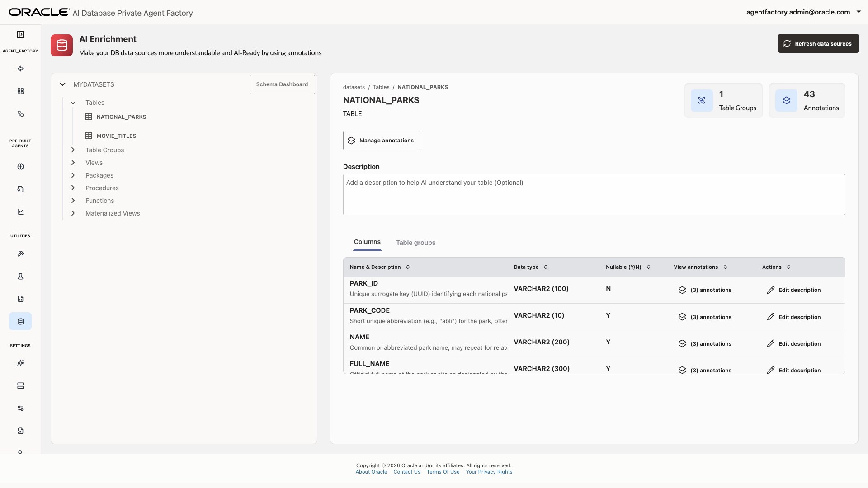Open the sparkle settings icon

coord(20,363)
